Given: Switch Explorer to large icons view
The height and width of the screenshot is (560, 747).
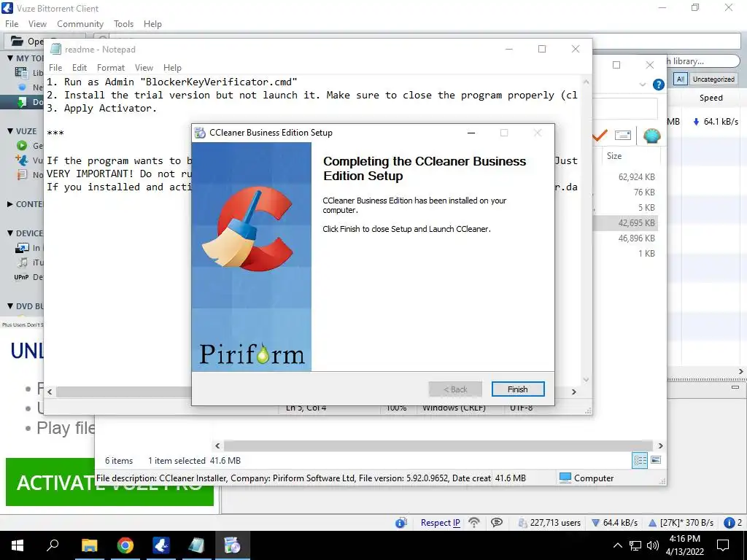Looking at the screenshot, I should click(x=656, y=460).
